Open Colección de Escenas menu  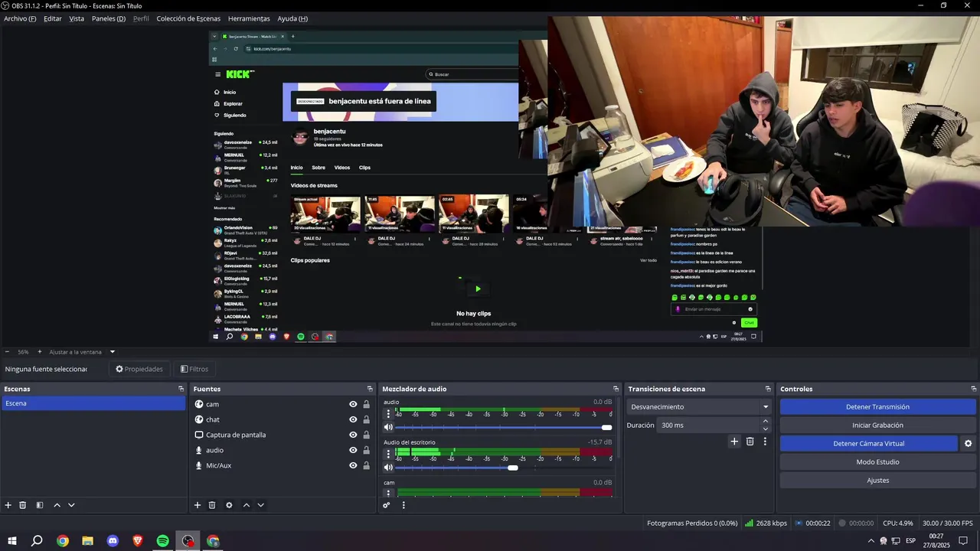pyautogui.click(x=188, y=18)
